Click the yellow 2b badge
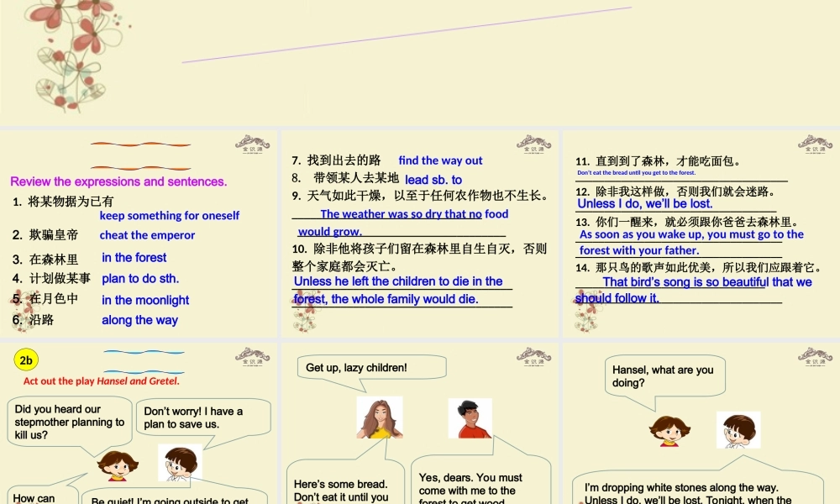 (26, 361)
